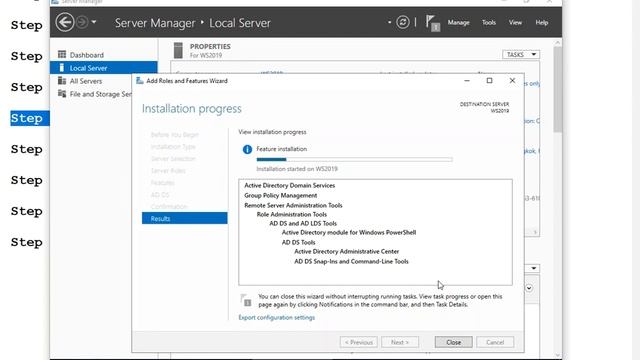Image resolution: width=640 pixels, height=360 pixels.
Task: Go back with the Server Manager back arrow
Action: 65,22
